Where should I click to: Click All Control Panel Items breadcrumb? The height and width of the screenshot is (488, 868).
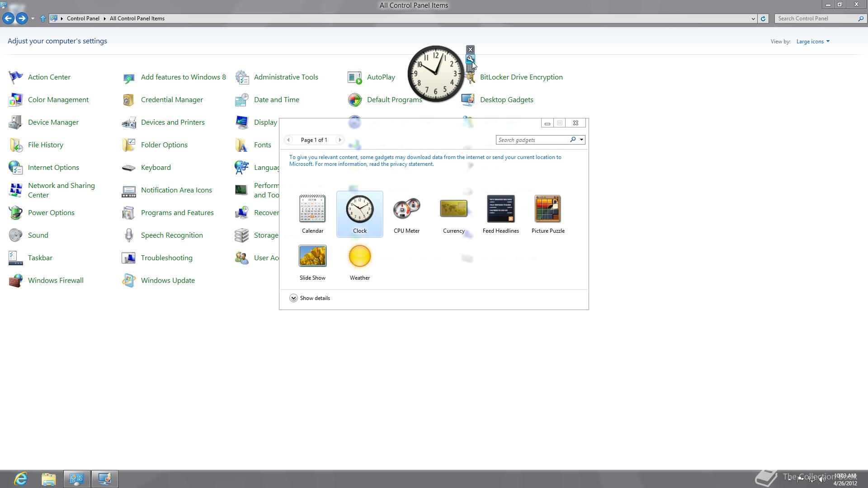[x=137, y=19]
